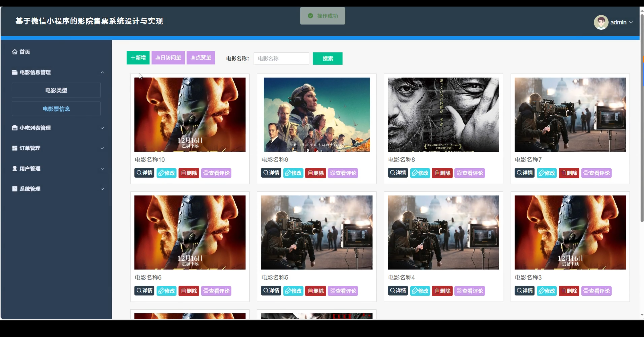Click the admin avatar icon
The width and height of the screenshot is (644, 337).
pyautogui.click(x=601, y=22)
